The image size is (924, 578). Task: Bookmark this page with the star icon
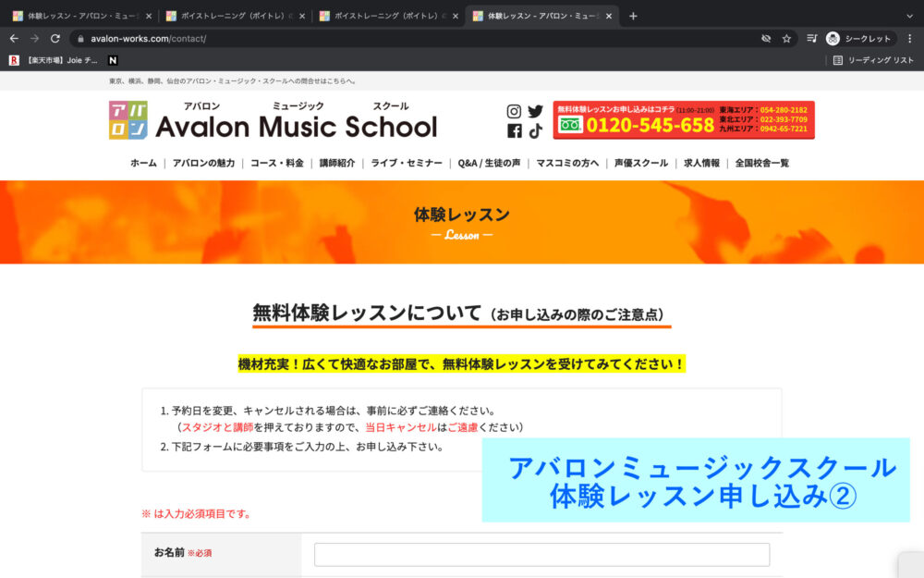point(786,38)
